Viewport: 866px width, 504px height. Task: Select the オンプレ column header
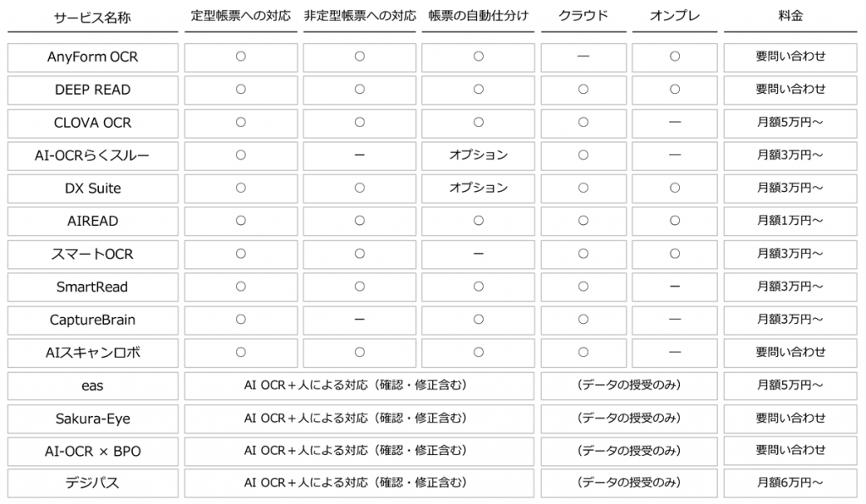click(675, 16)
